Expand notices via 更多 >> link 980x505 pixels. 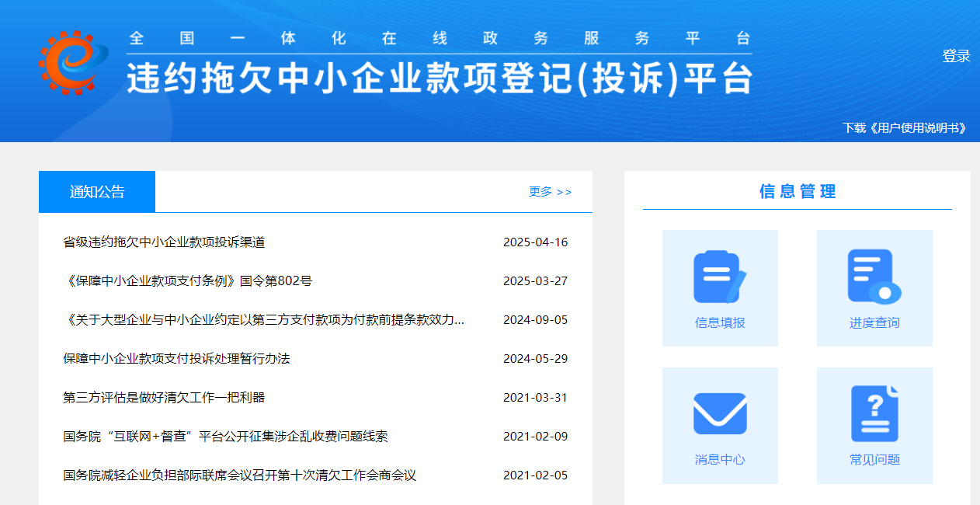[x=550, y=192]
